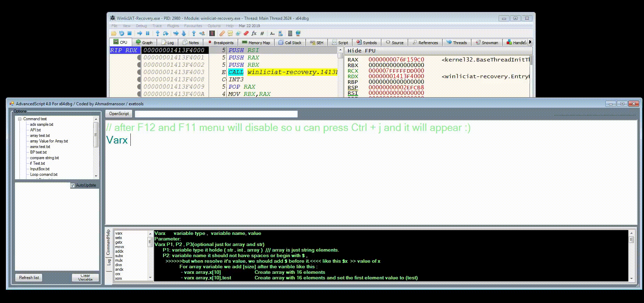Click the Clear Variable button
The image size is (644, 303).
[x=85, y=278]
